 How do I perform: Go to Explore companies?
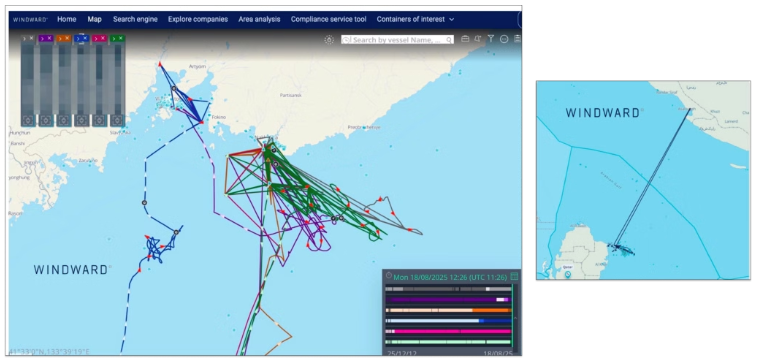point(198,19)
